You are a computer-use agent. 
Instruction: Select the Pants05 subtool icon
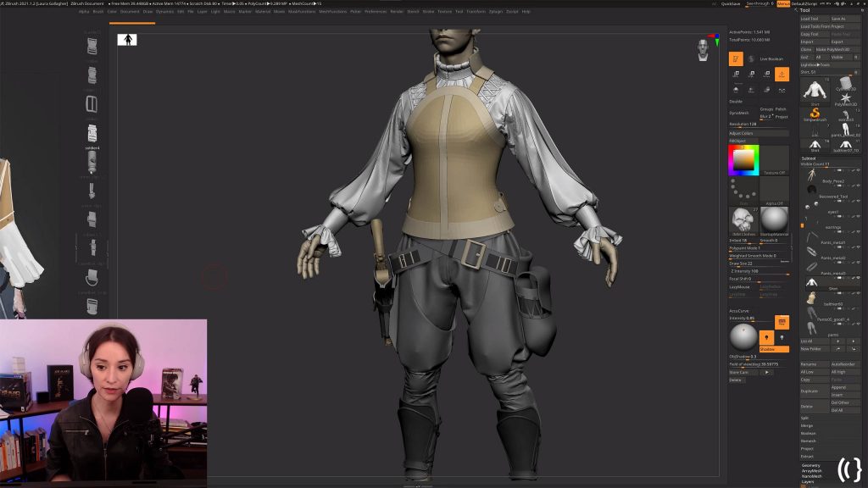tap(811, 314)
